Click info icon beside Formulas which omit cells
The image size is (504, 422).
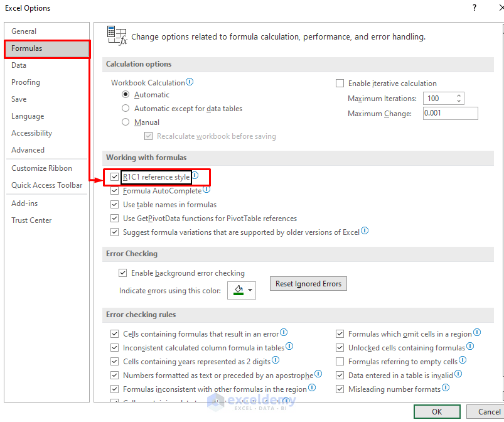(x=477, y=333)
